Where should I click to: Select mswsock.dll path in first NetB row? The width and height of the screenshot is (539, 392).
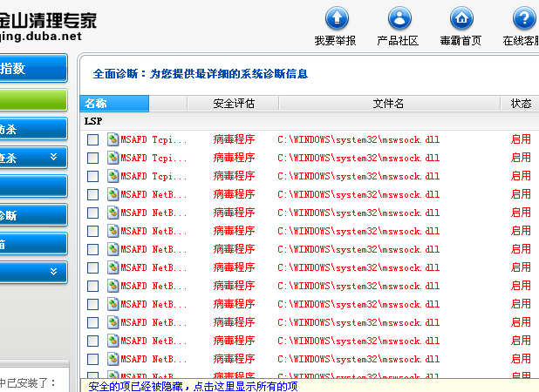(x=358, y=194)
